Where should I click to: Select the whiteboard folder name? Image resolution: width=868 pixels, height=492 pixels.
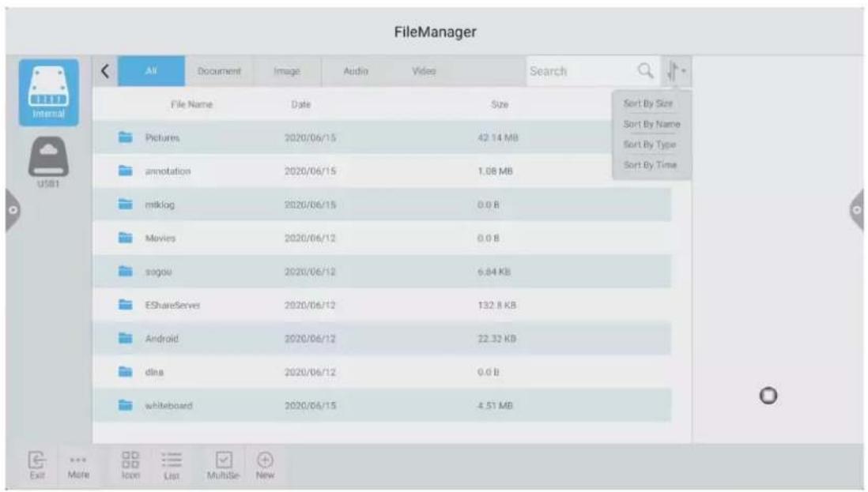169,406
